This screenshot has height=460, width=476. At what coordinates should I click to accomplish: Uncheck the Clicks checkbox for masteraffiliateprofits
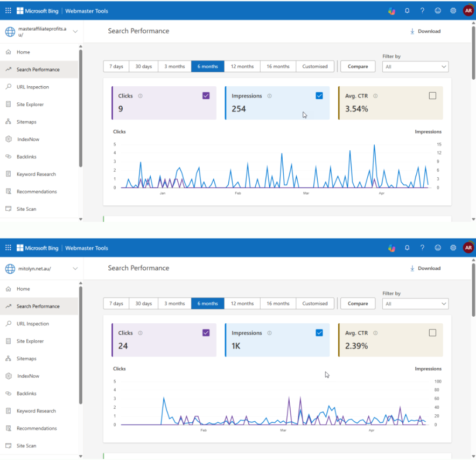coord(206,96)
